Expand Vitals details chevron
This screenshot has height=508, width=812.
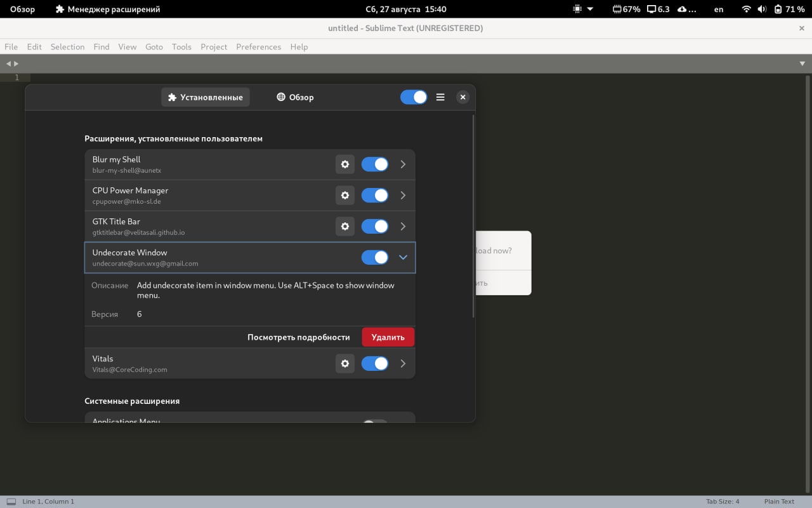403,363
